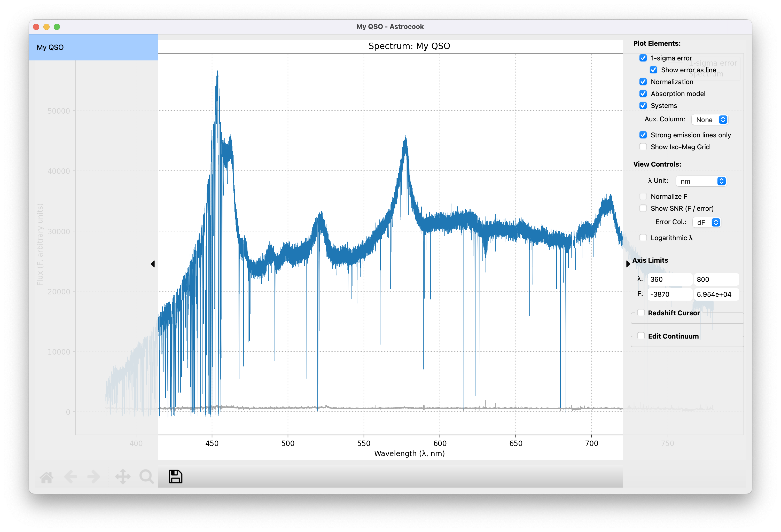Toggle Strong emission lines only
Image resolution: width=781 pixels, height=532 pixels.
pos(643,135)
